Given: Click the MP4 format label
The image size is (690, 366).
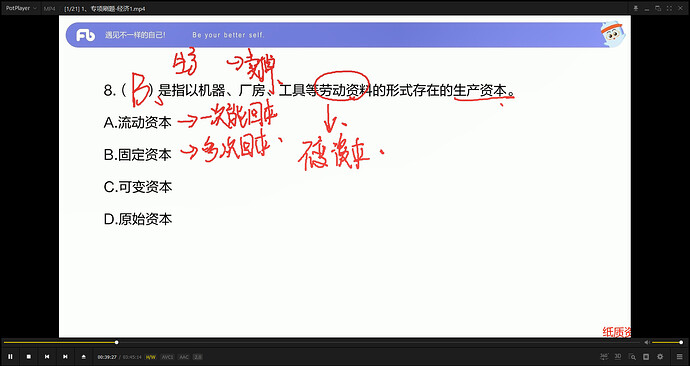Looking at the screenshot, I should click(x=49, y=9).
